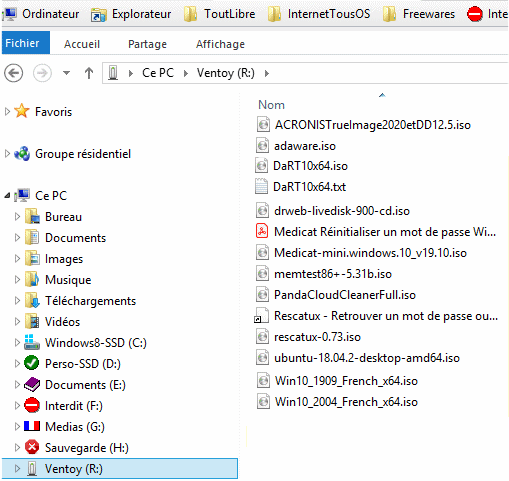Expand the Groupe résidentiel tree node

click(7, 154)
